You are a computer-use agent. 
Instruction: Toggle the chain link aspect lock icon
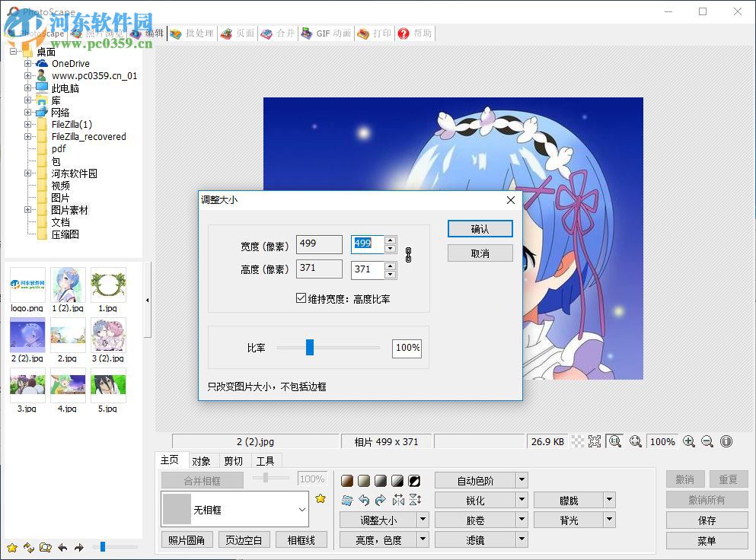pos(408,256)
